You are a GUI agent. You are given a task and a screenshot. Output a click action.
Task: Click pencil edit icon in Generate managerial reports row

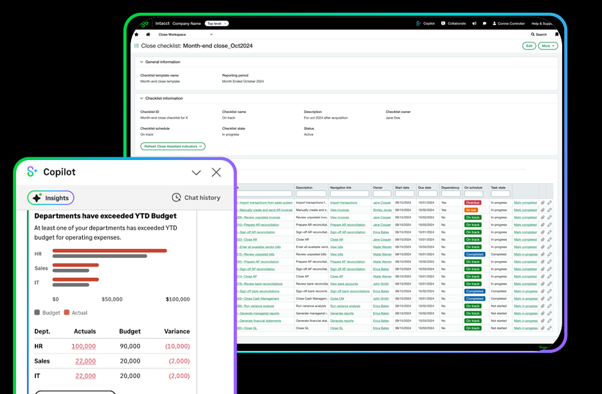(x=549, y=313)
